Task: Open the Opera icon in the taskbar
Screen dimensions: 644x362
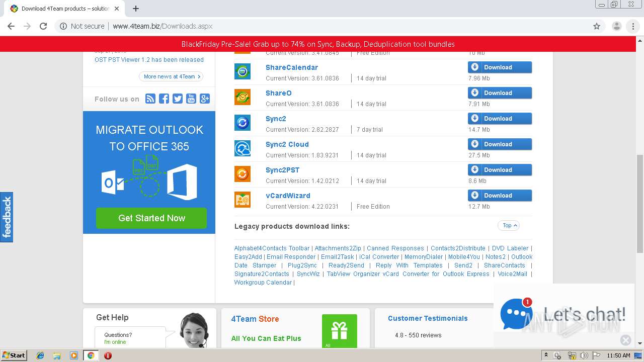Action: pos(108,355)
